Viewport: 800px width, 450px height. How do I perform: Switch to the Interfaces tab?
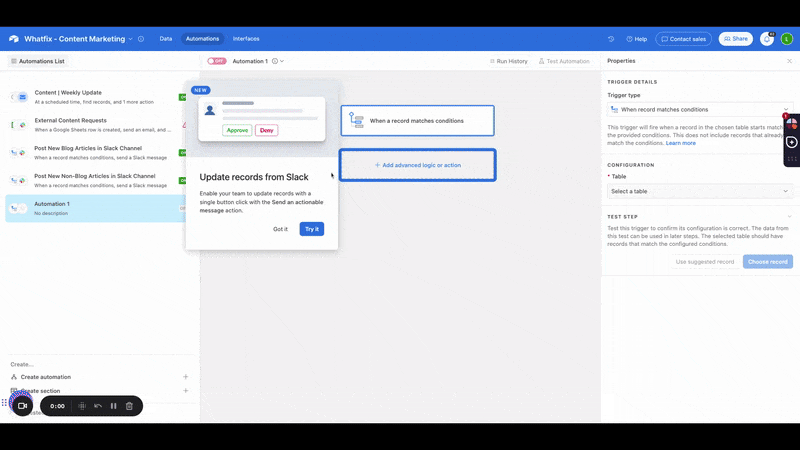[x=246, y=39]
